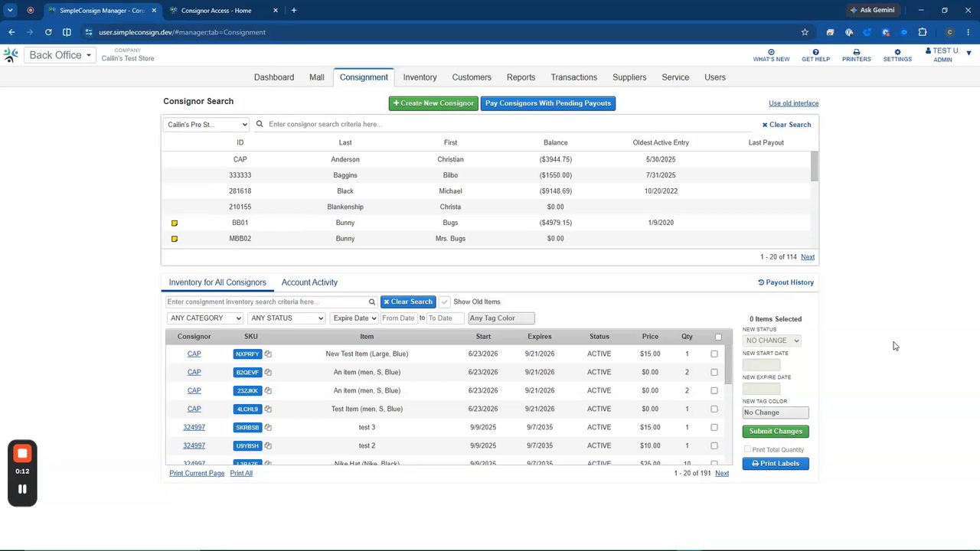Expand the ANY CATEGORY dropdown
Viewport: 980px width, 551px height.
coord(205,318)
